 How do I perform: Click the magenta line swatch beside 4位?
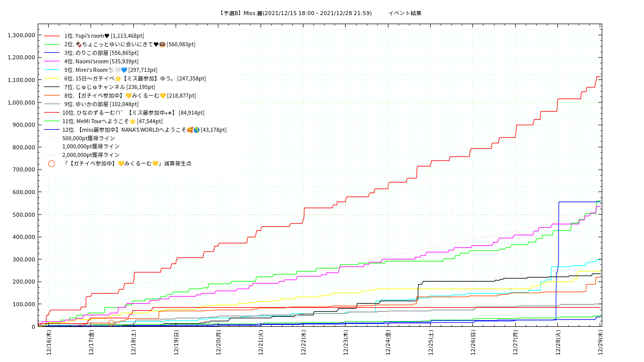click(52, 61)
